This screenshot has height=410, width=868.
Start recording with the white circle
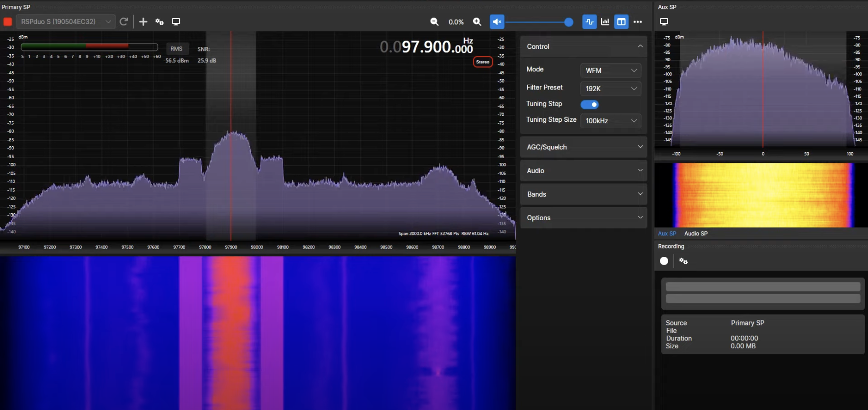coord(664,261)
